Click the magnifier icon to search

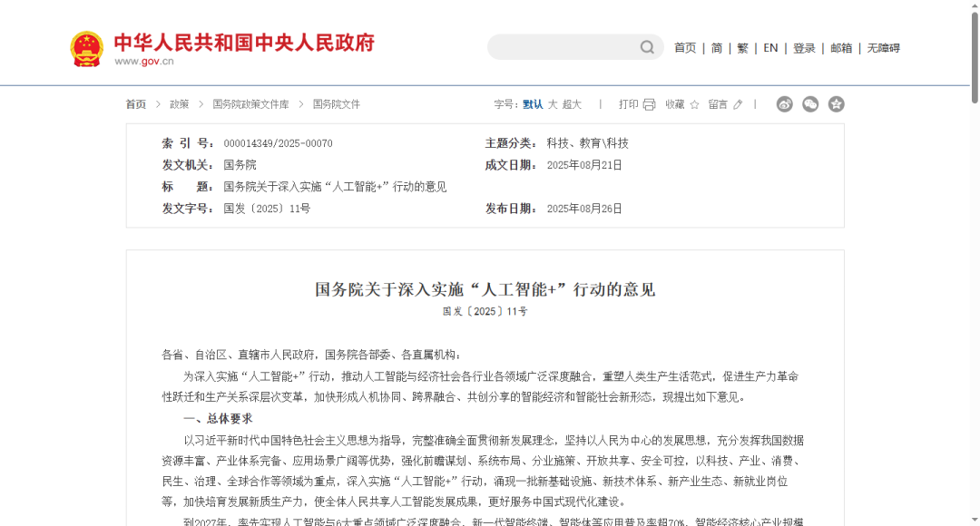point(646,46)
